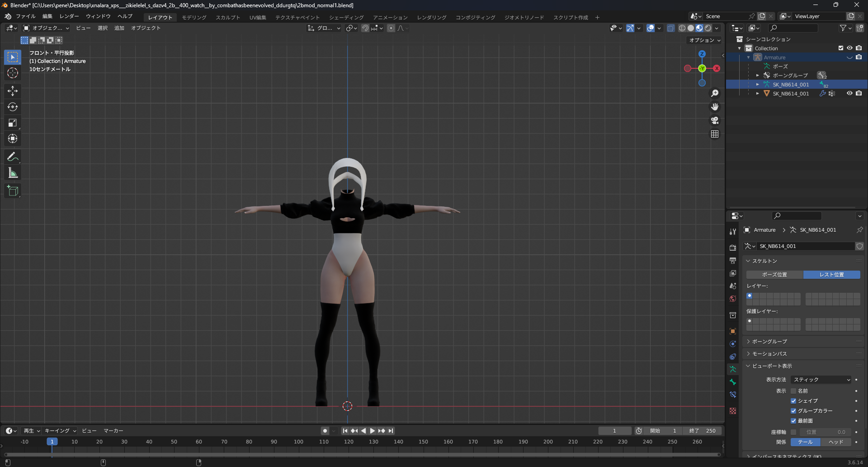This screenshot has height=467, width=868.
Task: Open the 編集 menu
Action: click(47, 16)
